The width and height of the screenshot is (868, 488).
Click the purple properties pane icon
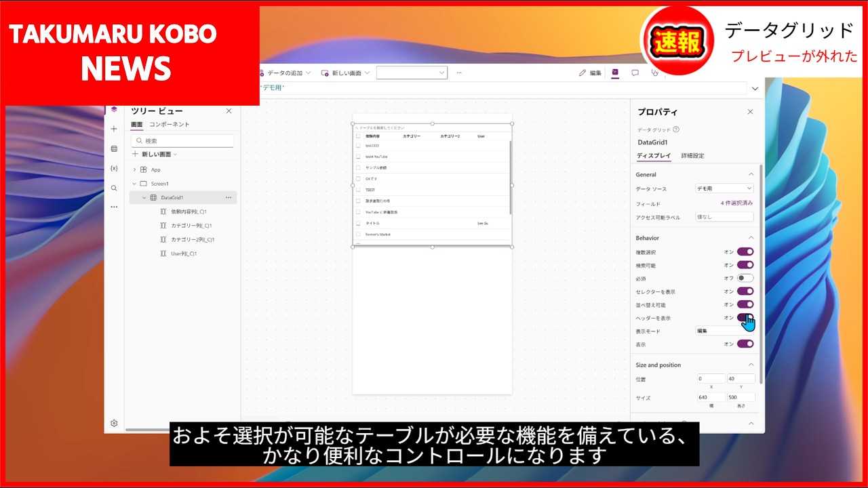point(615,73)
